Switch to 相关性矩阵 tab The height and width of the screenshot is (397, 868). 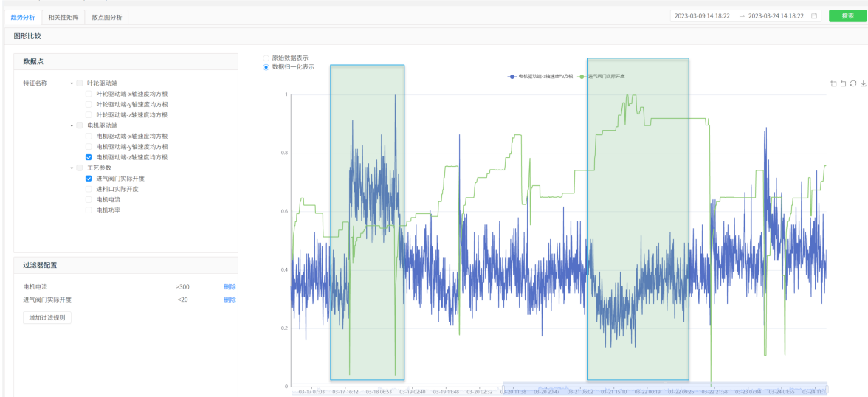click(62, 17)
